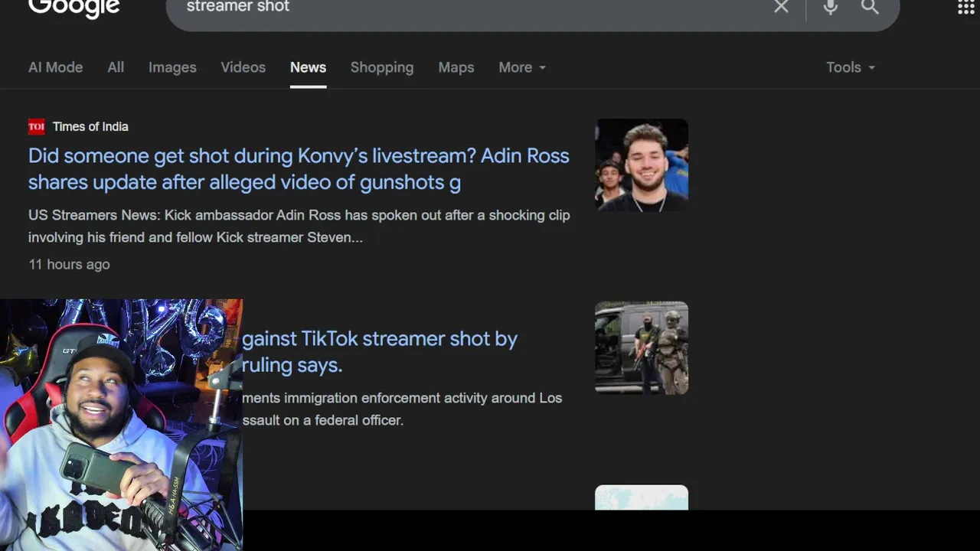The height and width of the screenshot is (551, 980).
Task: Select the News tab
Action: [x=308, y=67]
